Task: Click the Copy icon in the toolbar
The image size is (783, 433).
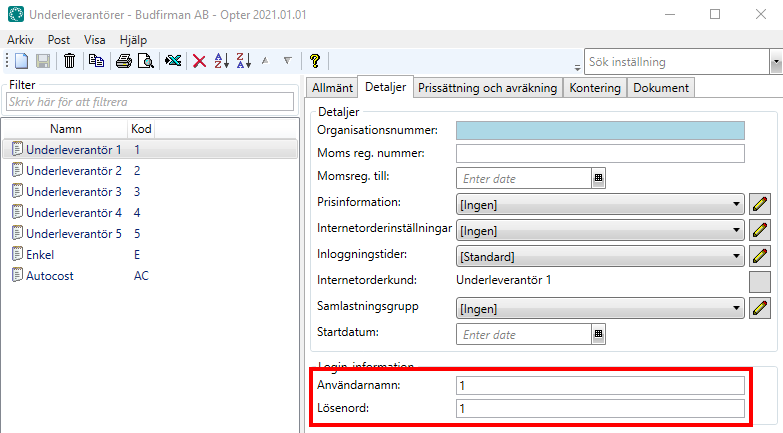Action: click(97, 61)
